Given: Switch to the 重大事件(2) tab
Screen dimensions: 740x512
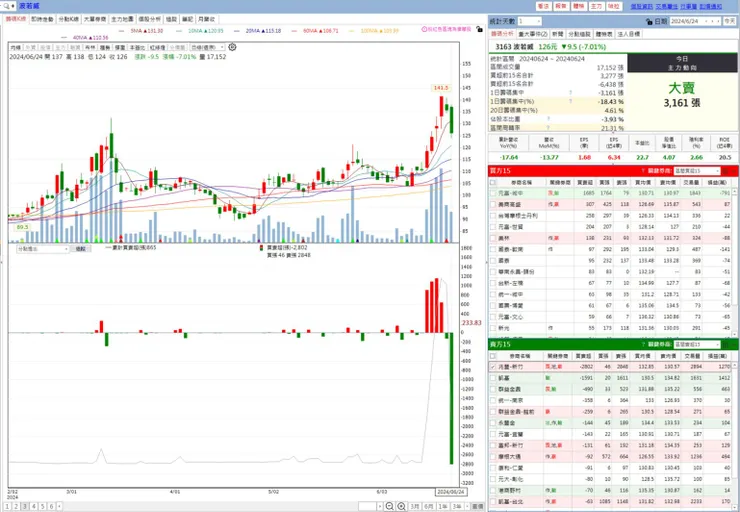Looking at the screenshot, I should 533,34.
